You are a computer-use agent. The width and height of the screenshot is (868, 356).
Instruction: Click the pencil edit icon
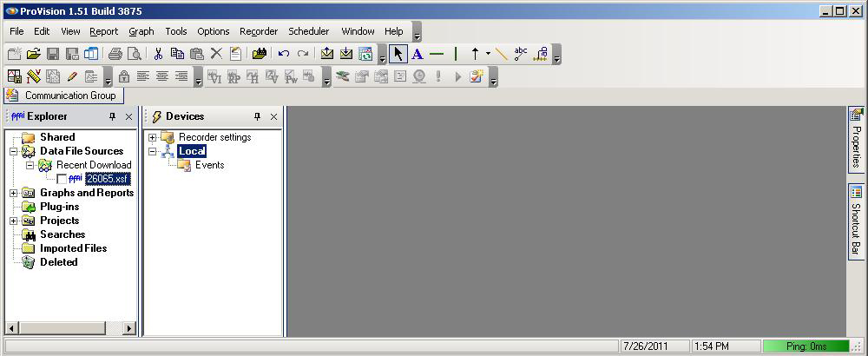(71, 76)
